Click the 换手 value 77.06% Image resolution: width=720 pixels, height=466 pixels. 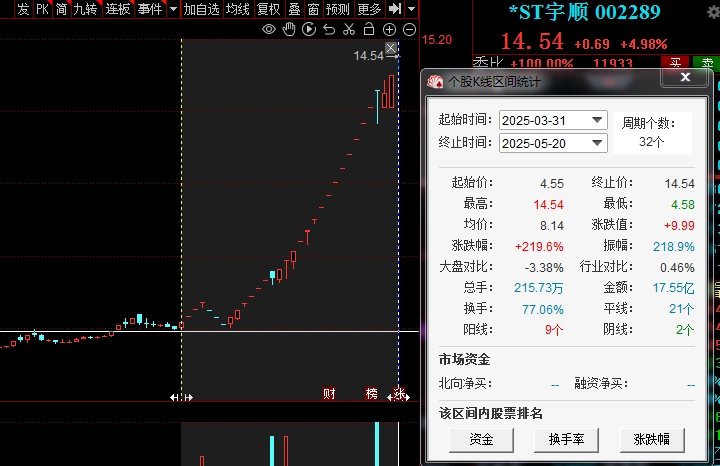click(542, 309)
